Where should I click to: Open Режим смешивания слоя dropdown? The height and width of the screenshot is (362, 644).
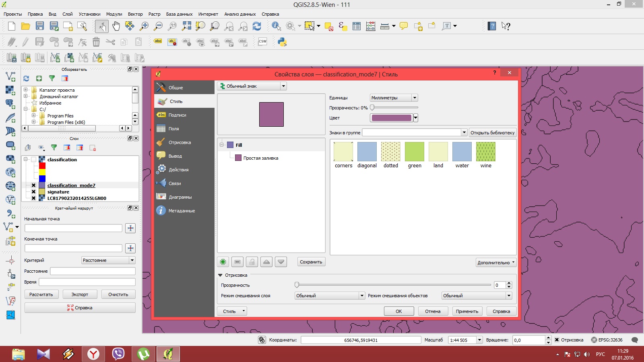tap(330, 296)
